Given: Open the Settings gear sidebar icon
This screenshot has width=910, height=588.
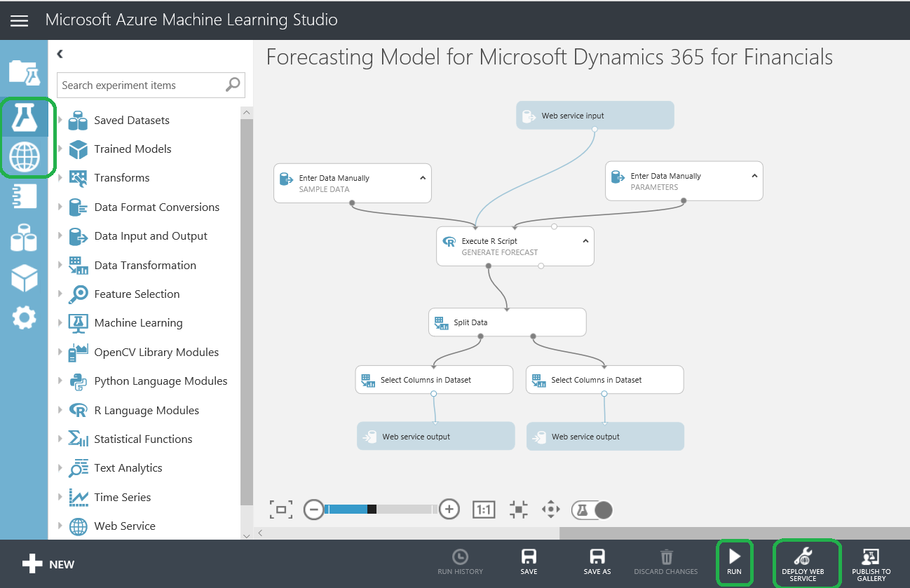Looking at the screenshot, I should coord(24,318).
